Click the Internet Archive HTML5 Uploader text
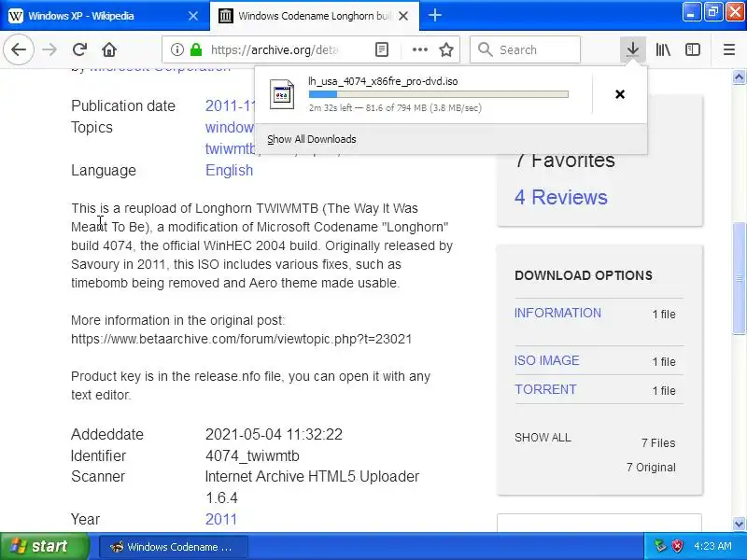 click(313, 477)
